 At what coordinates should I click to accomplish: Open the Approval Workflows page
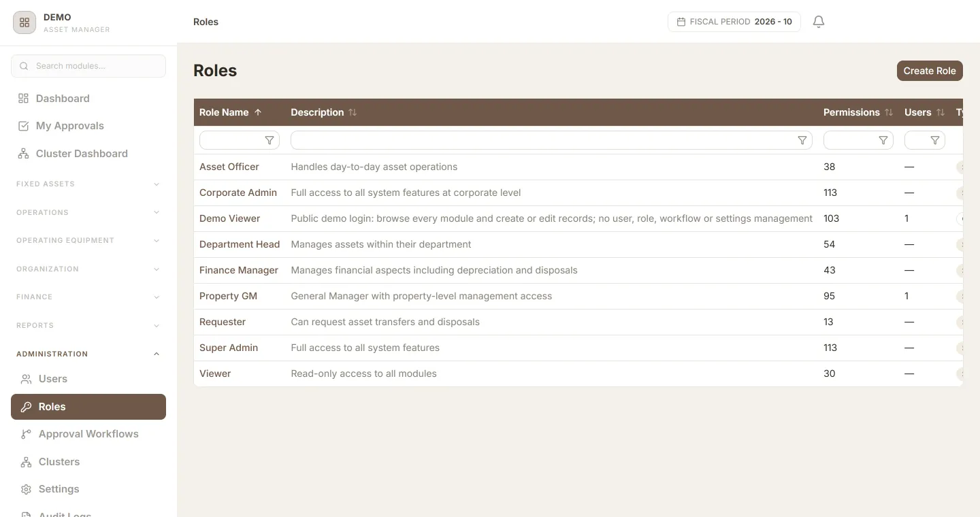88,434
